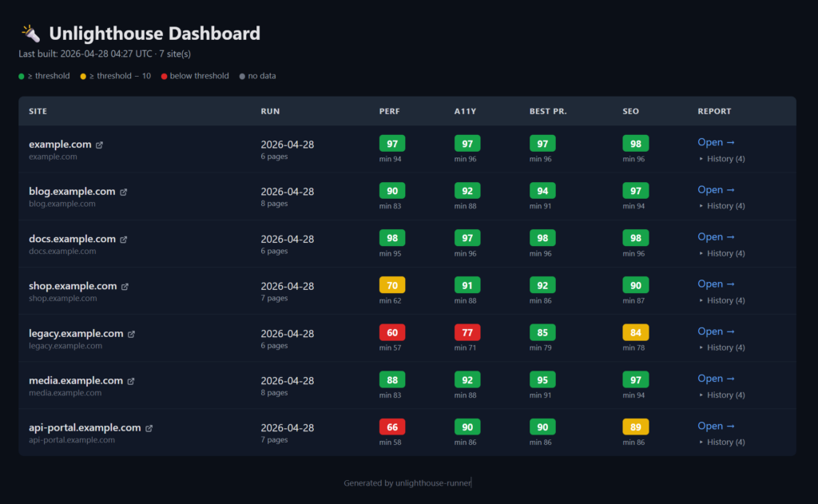818x504 pixels.
Task: Expand History (4) for media.example.com row
Action: pos(721,395)
